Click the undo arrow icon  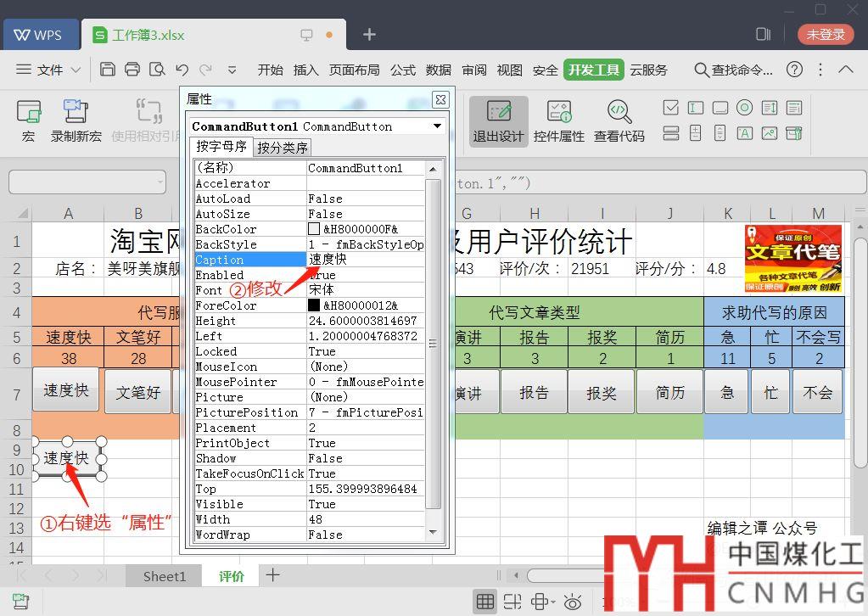(x=182, y=70)
